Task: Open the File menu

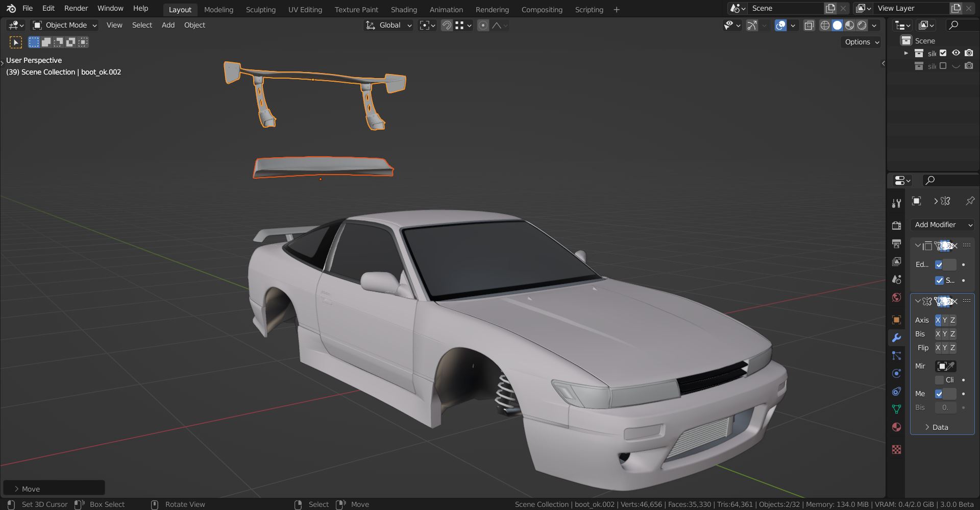Action: (x=28, y=9)
